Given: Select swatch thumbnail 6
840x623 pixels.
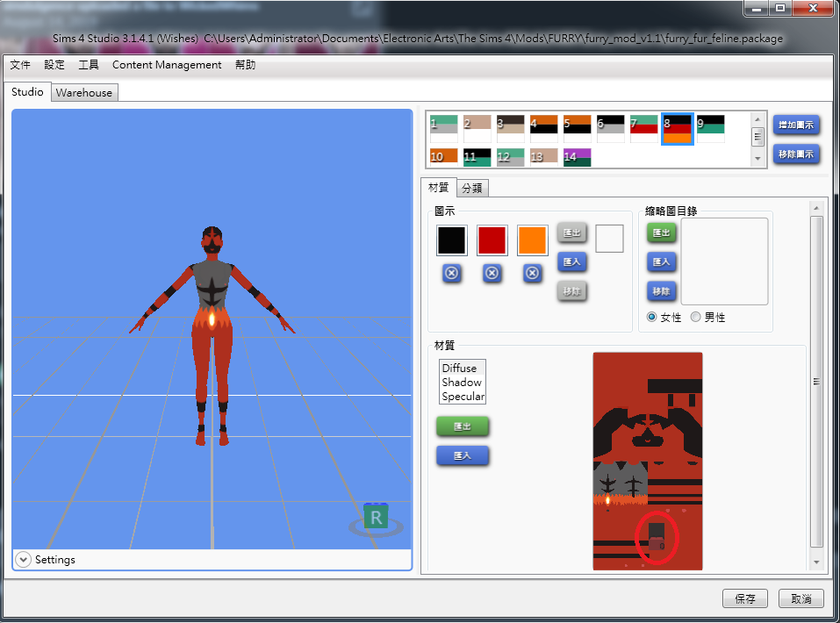Looking at the screenshot, I should tap(611, 129).
